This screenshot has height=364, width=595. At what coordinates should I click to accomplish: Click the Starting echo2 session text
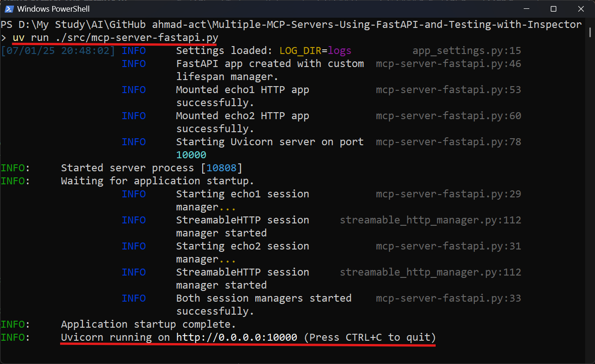coord(243,246)
